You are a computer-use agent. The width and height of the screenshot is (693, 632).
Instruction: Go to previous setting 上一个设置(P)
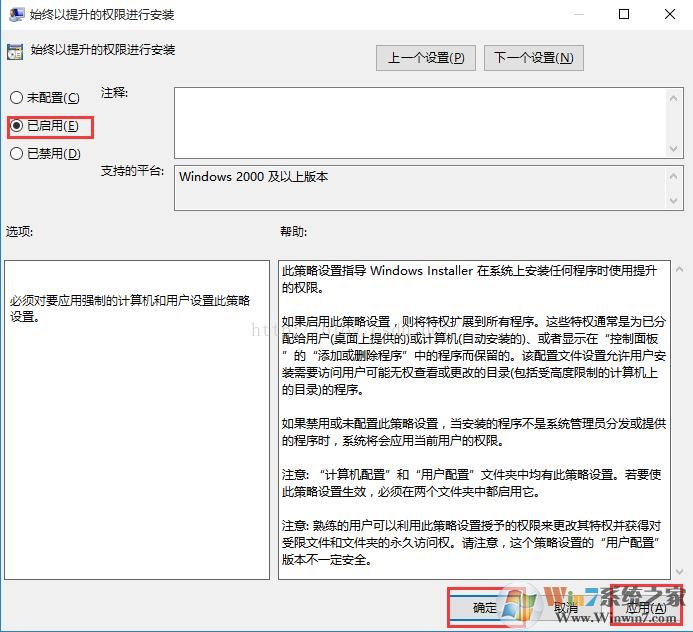[x=426, y=58]
